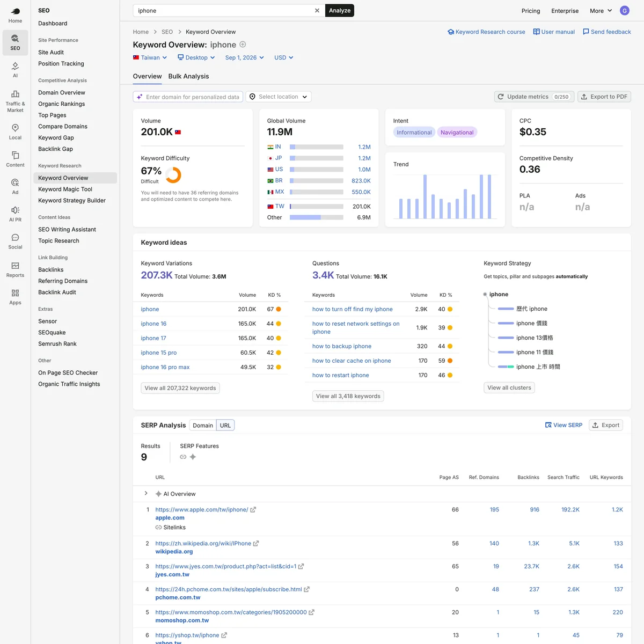Screen dimensions: 644x644
Task: Click View all clusters button
Action: pyautogui.click(x=509, y=387)
